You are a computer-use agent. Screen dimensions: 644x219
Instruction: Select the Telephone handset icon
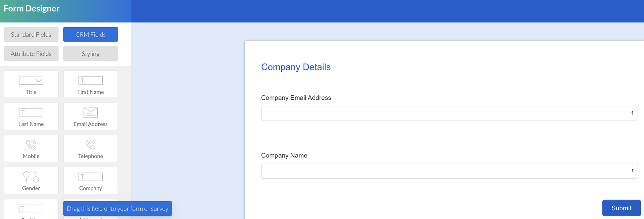pos(90,145)
